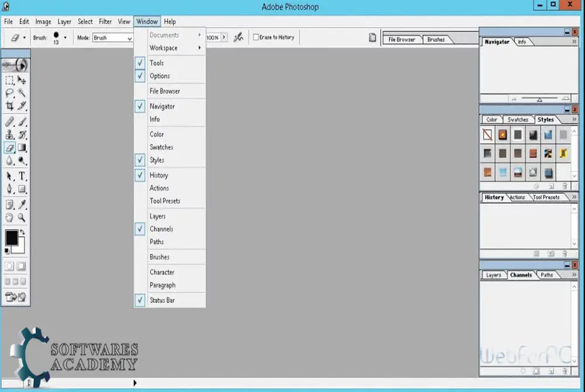Open the tool preset picker arrow
Image resolution: width=585 pixels, height=392 pixels.
tap(24, 37)
